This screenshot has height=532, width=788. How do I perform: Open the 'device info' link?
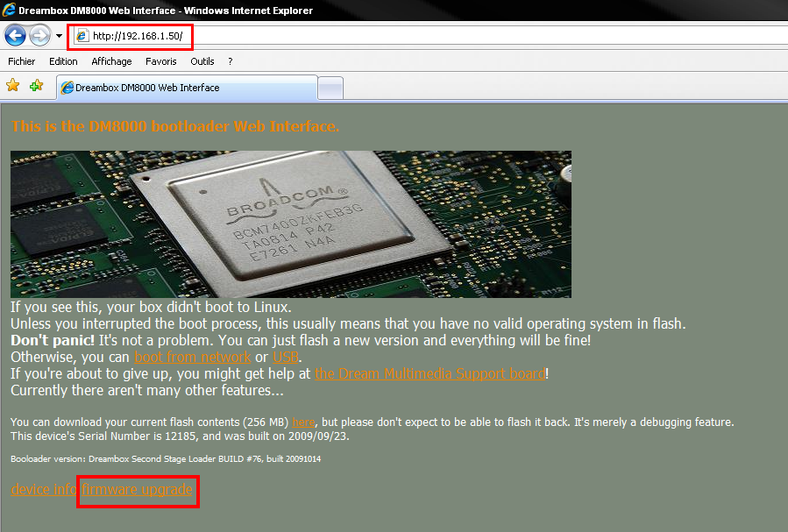pyautogui.click(x=44, y=489)
